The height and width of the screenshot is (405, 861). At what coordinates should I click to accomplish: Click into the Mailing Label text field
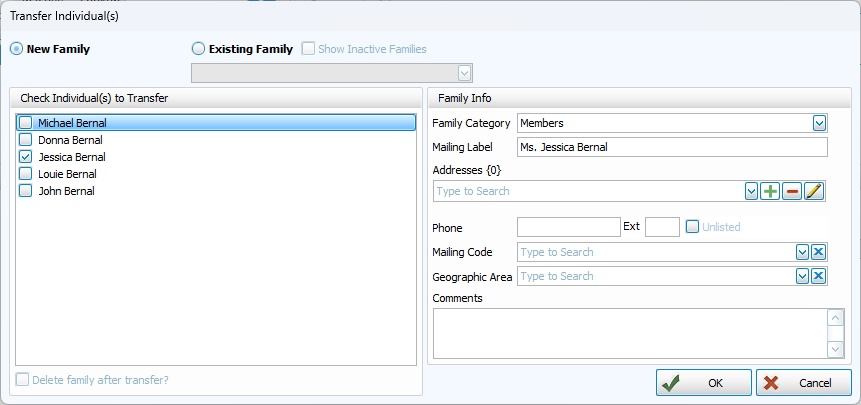671,147
